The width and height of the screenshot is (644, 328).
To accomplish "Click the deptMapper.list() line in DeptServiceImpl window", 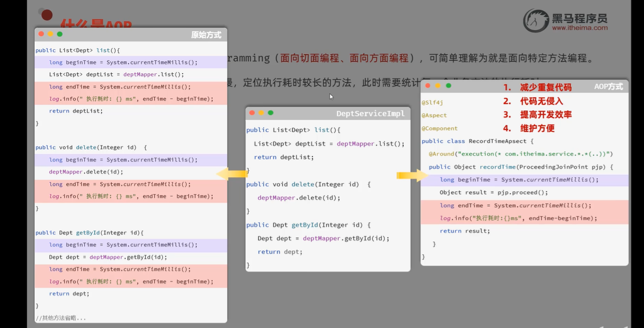I will tap(329, 144).
